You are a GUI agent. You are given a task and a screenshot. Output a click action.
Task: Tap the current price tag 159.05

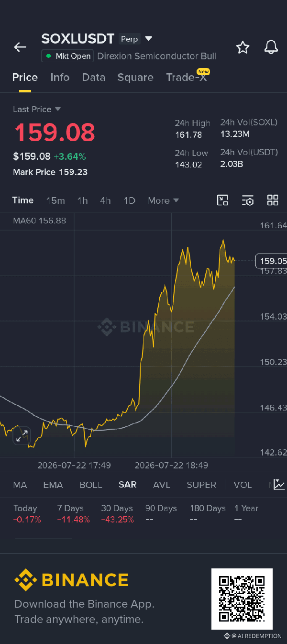271,261
